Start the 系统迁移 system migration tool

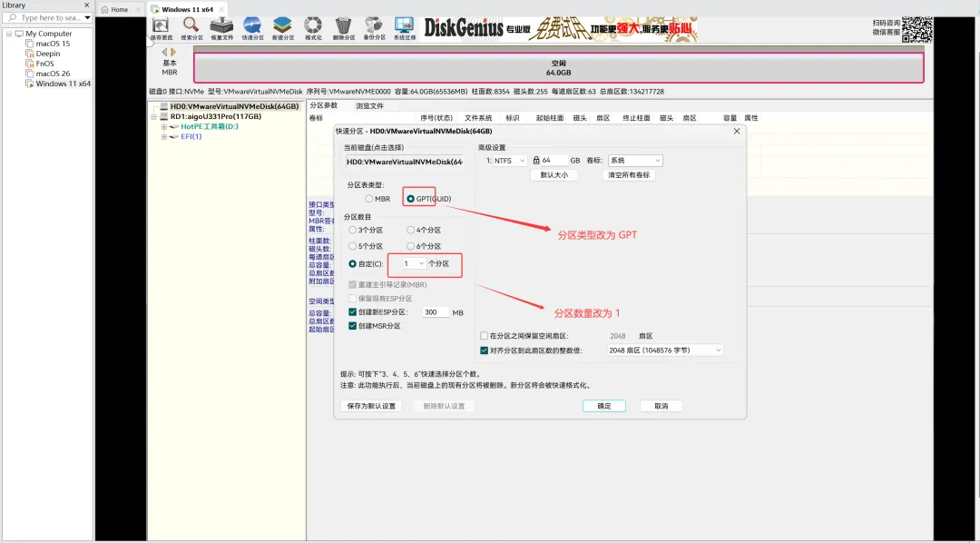405,26
